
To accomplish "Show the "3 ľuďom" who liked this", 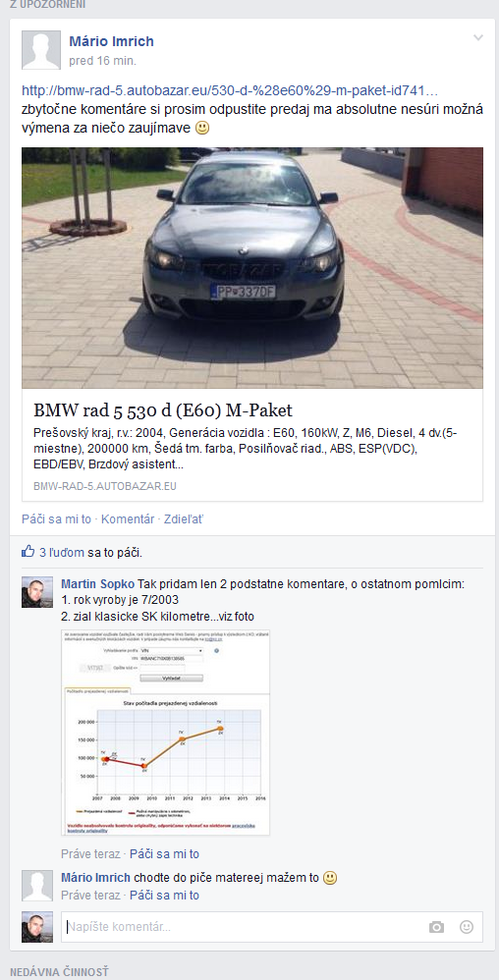I will click(x=62, y=553).
